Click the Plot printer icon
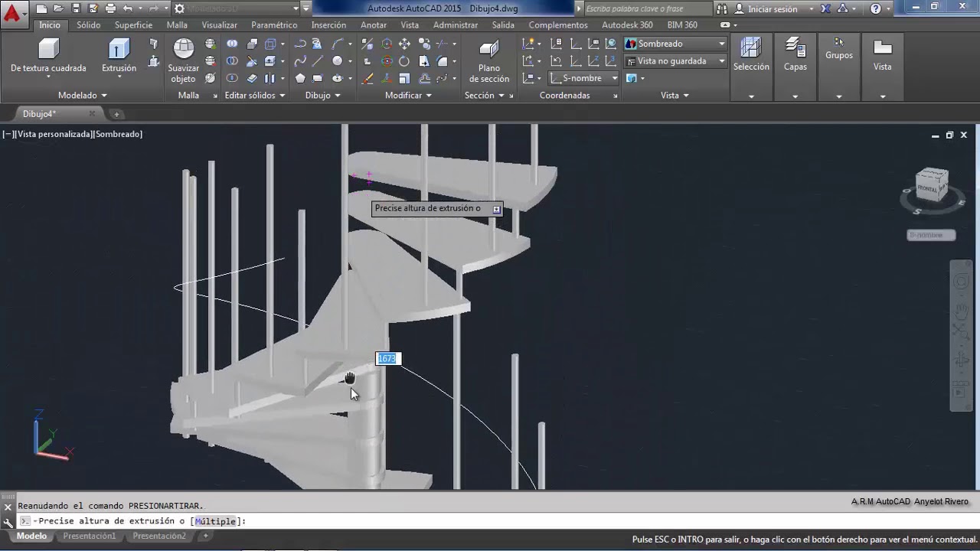980x551 pixels. click(111, 9)
